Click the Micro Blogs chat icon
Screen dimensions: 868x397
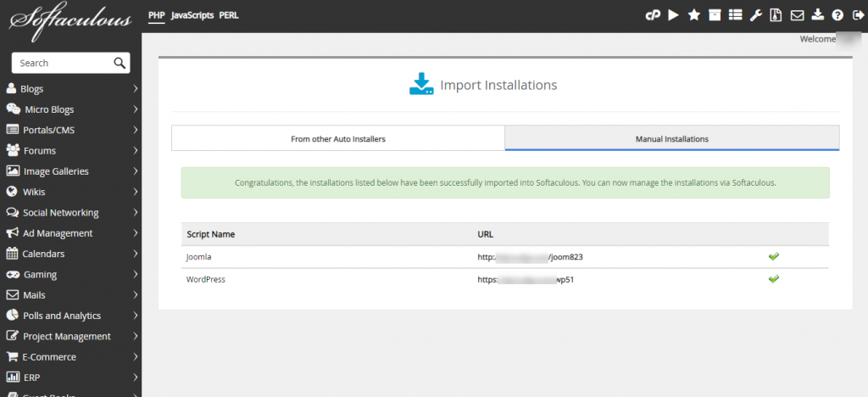(x=14, y=109)
